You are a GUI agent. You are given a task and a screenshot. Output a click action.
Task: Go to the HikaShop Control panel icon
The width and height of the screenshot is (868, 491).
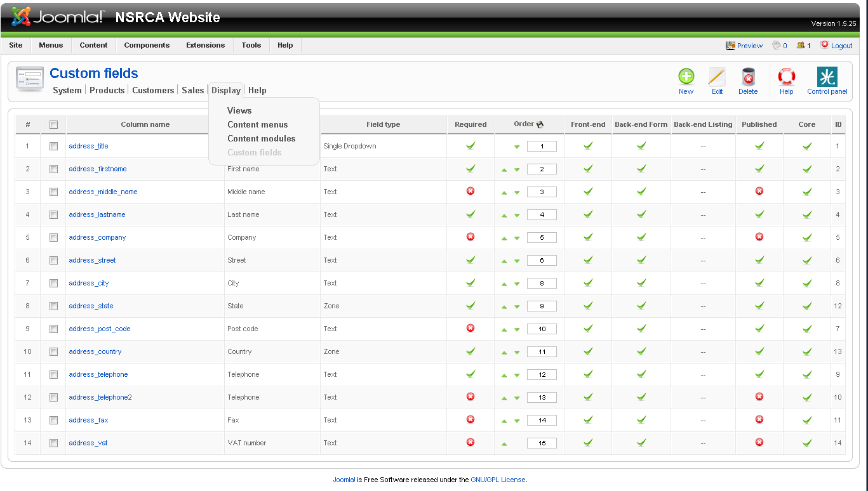[x=827, y=77]
